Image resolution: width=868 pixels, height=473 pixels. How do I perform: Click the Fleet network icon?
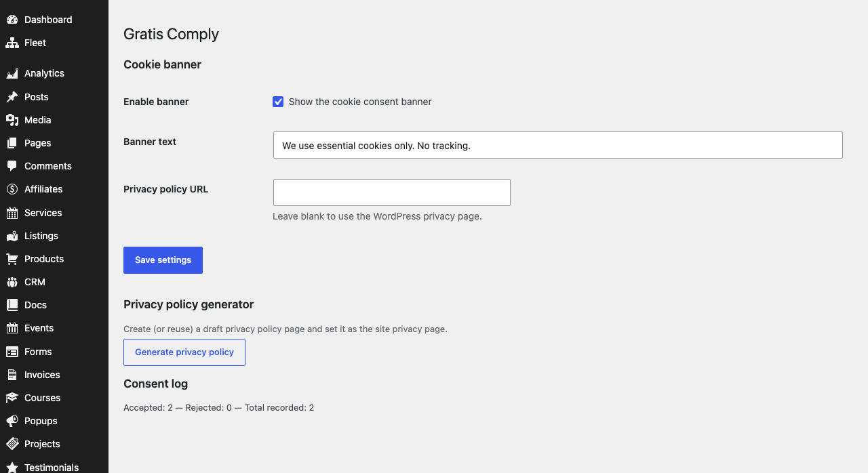[x=12, y=43]
